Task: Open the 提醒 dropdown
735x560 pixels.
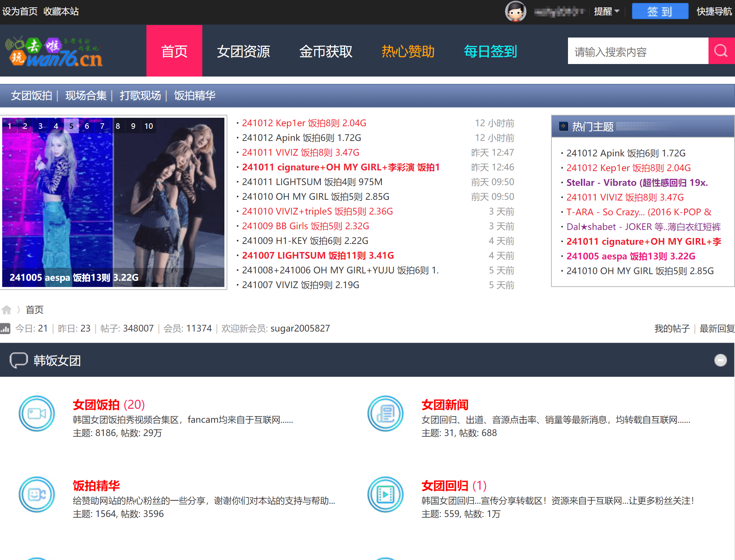Action: [x=607, y=11]
